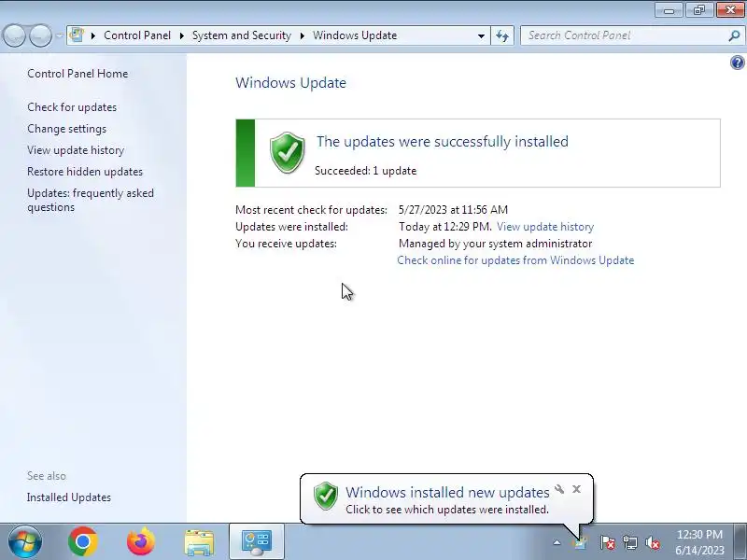Launch Firefox from the taskbar
Screen dimensions: 747x560
[x=141, y=542]
